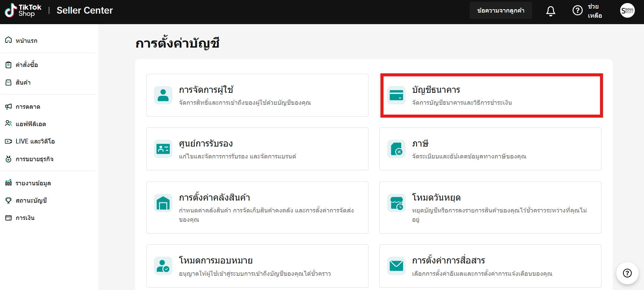Open การตลาด marketing menu
This screenshot has height=290, width=644.
pos(28,107)
